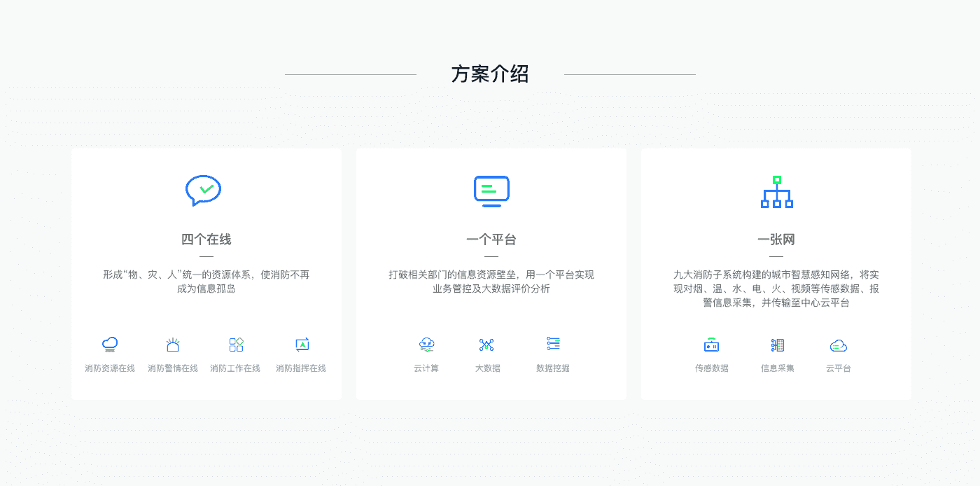
Task: Click the 传感数据 sensor icon
Action: tap(711, 345)
